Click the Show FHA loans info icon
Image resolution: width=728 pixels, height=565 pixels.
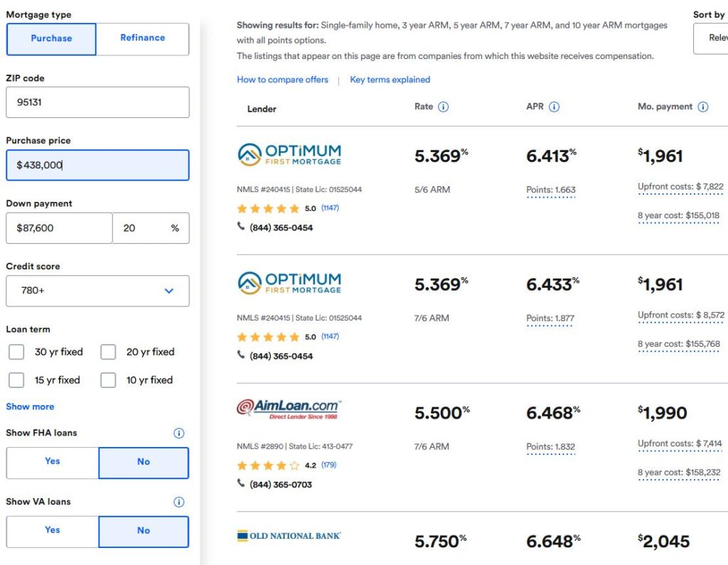pos(179,433)
